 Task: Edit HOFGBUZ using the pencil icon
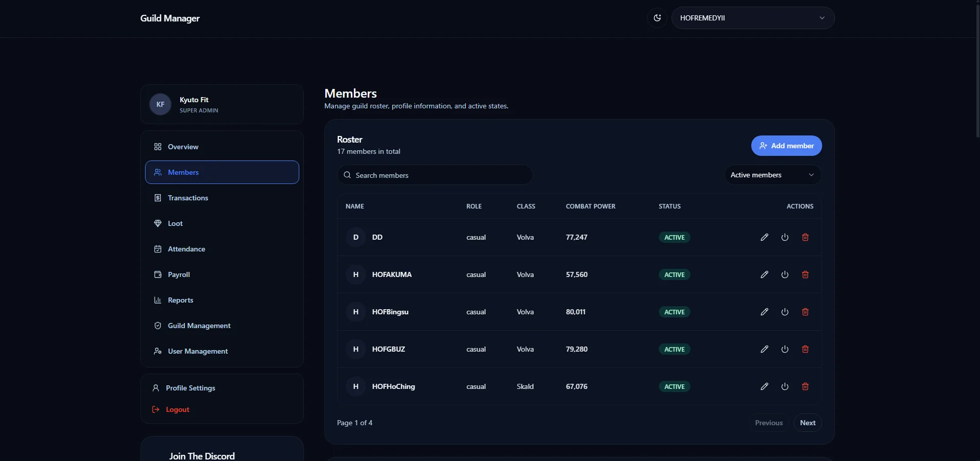pyautogui.click(x=764, y=349)
